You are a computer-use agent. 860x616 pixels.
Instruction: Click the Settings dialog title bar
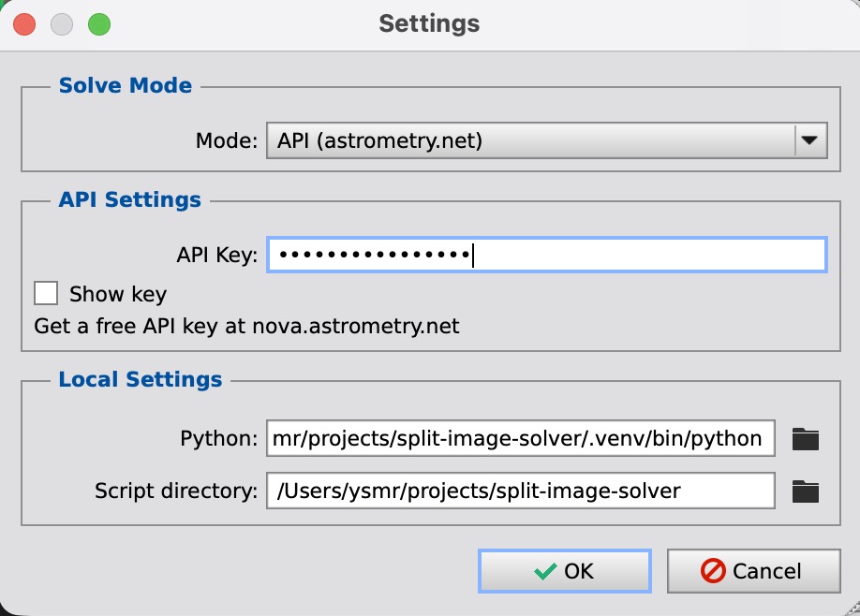point(428,23)
